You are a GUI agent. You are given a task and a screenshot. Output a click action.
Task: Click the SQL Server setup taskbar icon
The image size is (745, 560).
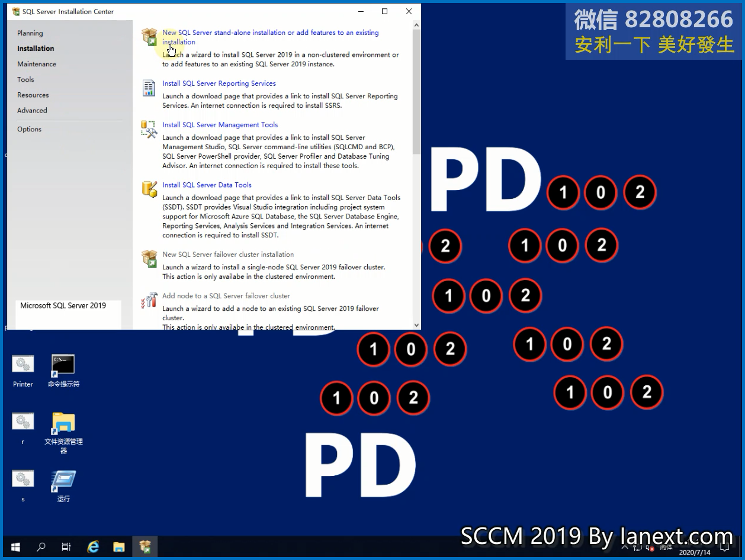click(x=145, y=547)
